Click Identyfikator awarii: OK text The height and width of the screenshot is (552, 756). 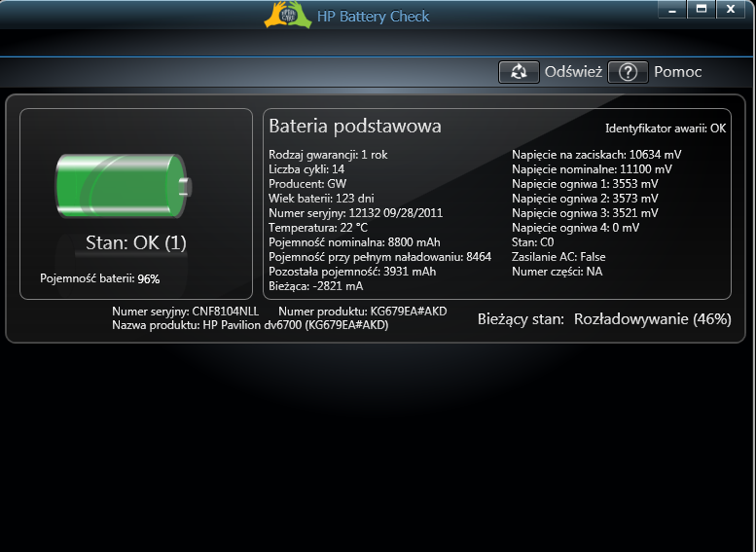tap(666, 129)
